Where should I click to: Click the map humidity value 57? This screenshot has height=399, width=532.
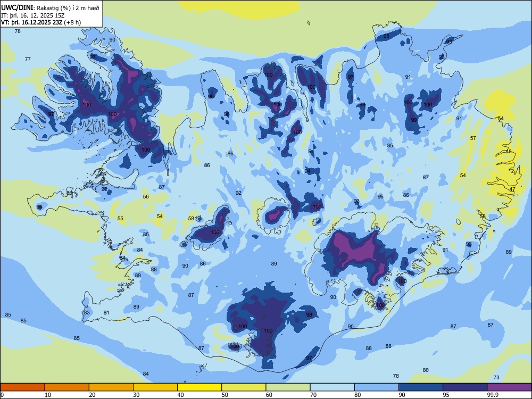point(473,138)
